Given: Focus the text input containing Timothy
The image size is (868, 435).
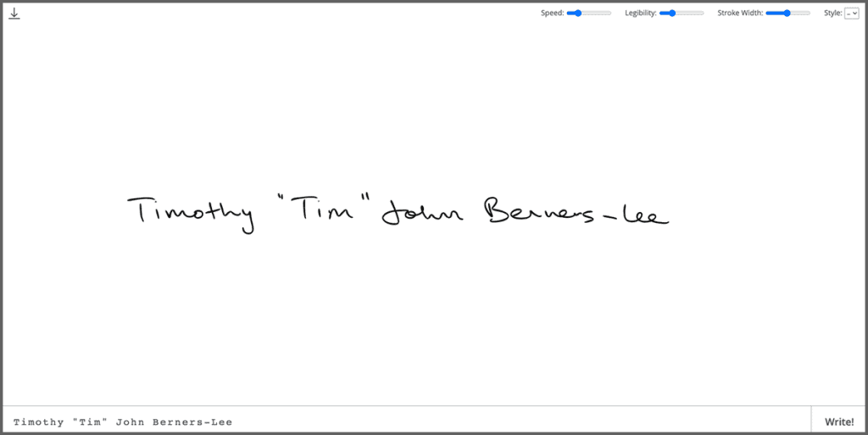Looking at the screenshot, I should click(x=339, y=421).
